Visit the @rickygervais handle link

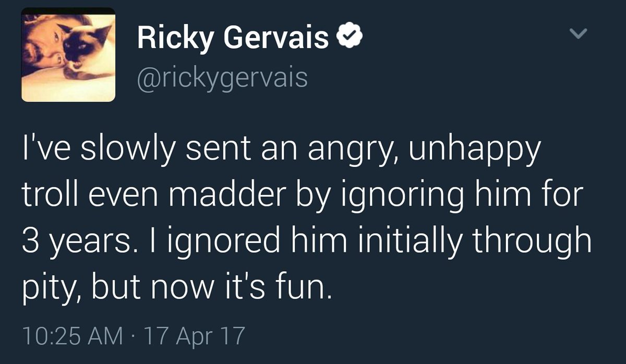click(222, 78)
